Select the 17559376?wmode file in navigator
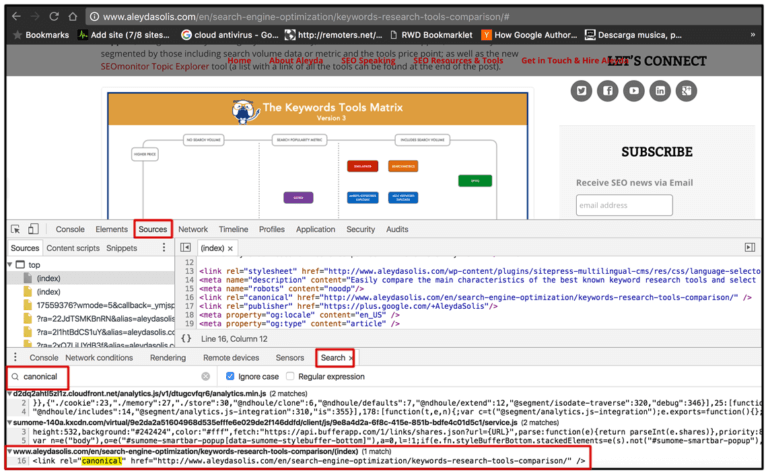Viewport: 768px width, 475px height. 99,305
